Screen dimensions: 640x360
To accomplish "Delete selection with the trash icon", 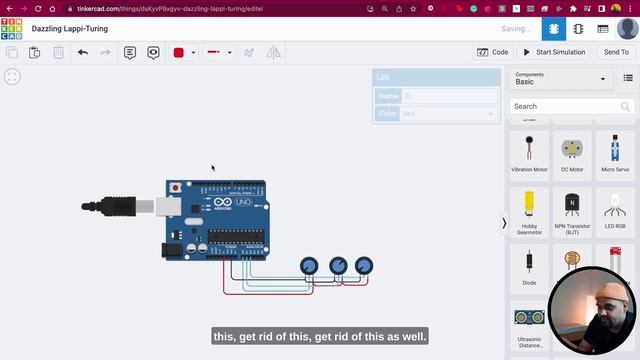I will point(58,53).
